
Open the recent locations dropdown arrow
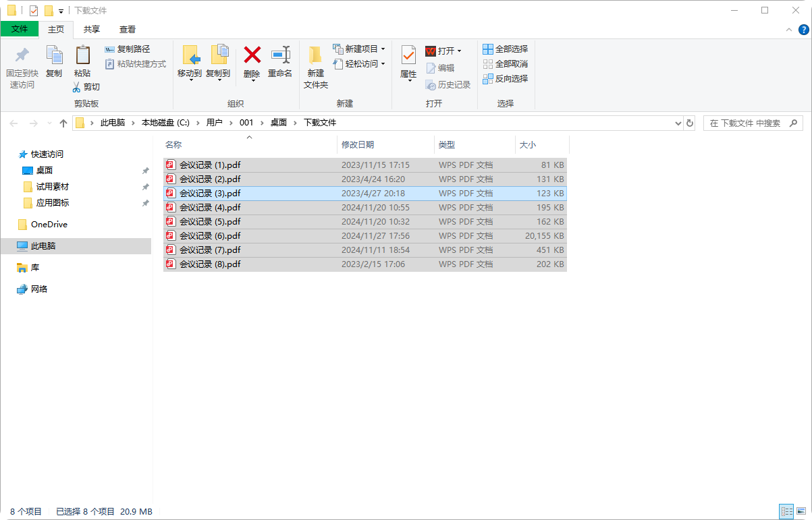pos(49,123)
